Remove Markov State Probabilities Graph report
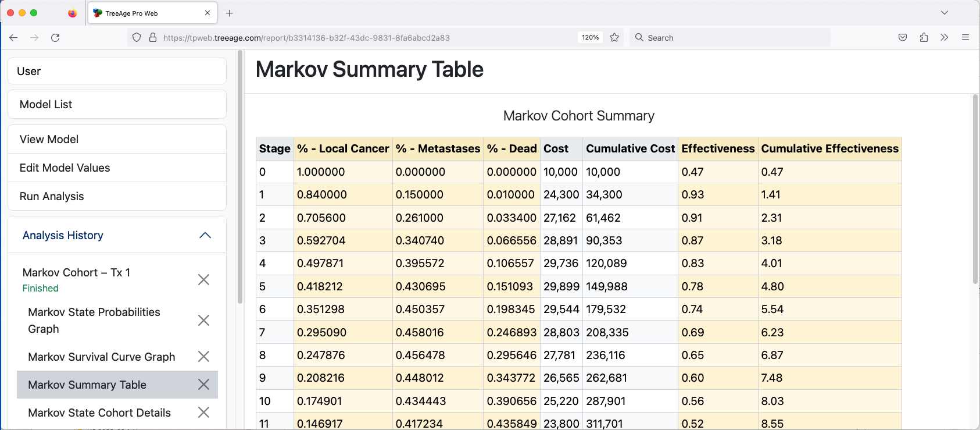The width and height of the screenshot is (980, 430). pyautogui.click(x=203, y=320)
